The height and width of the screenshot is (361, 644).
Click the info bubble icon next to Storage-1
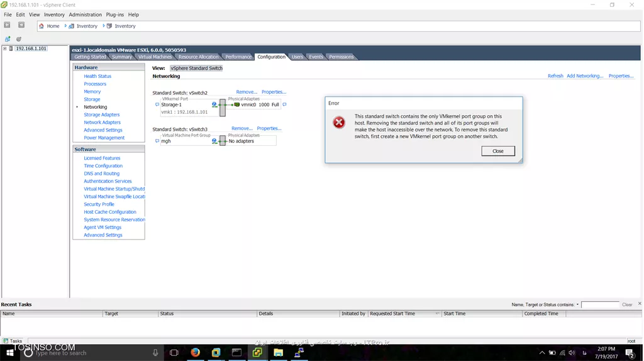pos(157,105)
